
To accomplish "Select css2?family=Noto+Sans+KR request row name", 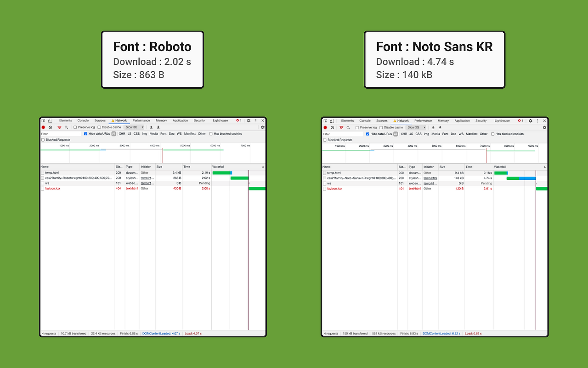I will [362, 178].
